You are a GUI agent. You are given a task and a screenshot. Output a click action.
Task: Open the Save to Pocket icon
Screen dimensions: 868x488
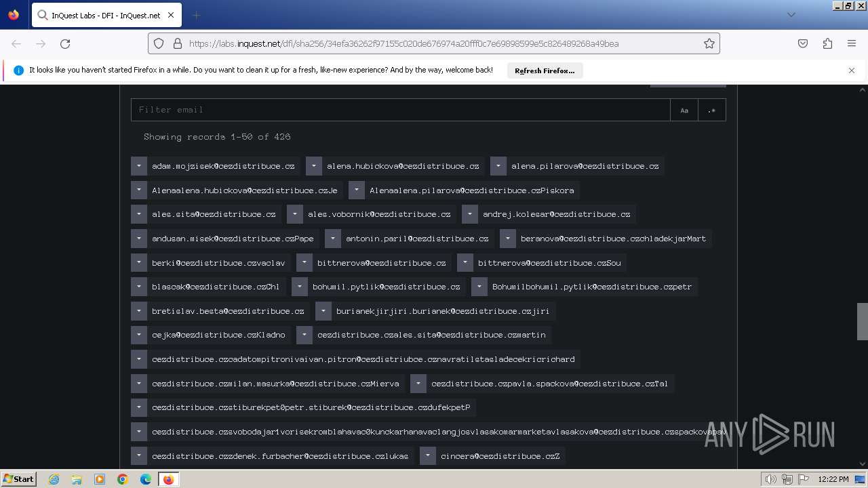point(803,43)
